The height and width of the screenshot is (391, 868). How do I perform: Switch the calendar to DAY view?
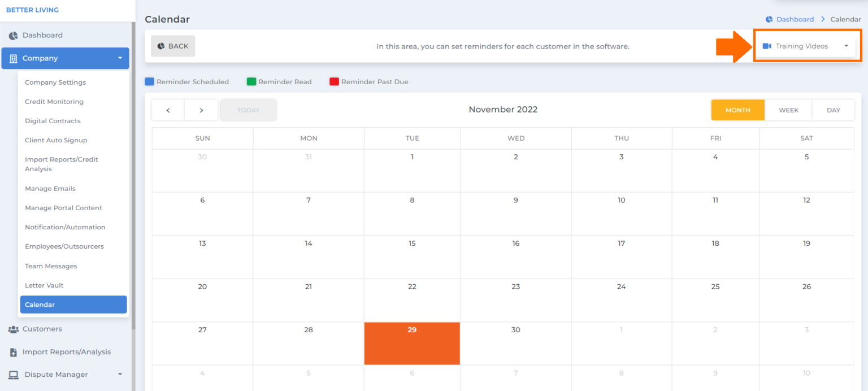tap(833, 110)
